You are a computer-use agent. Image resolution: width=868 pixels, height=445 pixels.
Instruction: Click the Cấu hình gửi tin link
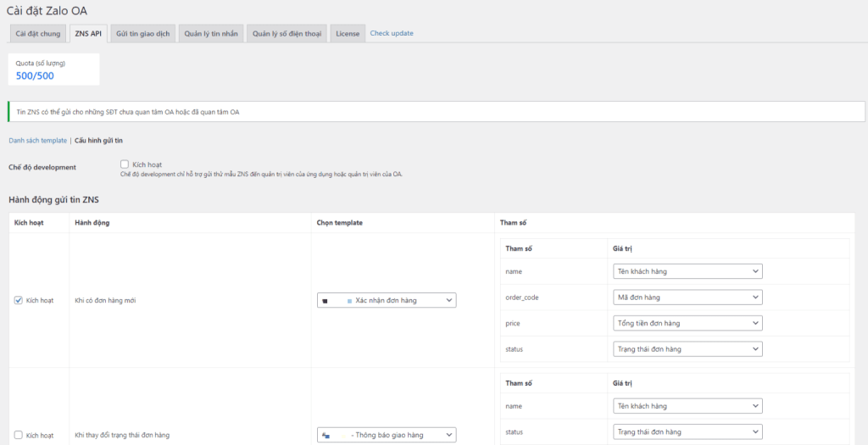[x=99, y=140]
